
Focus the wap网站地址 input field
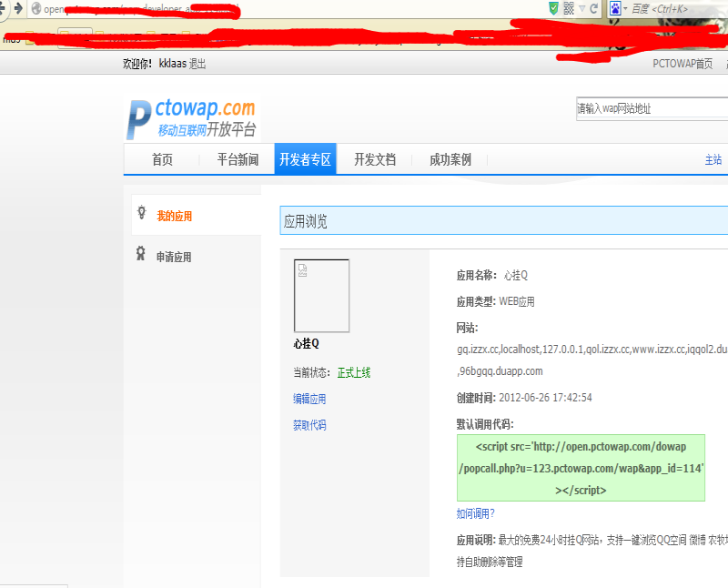[652, 108]
